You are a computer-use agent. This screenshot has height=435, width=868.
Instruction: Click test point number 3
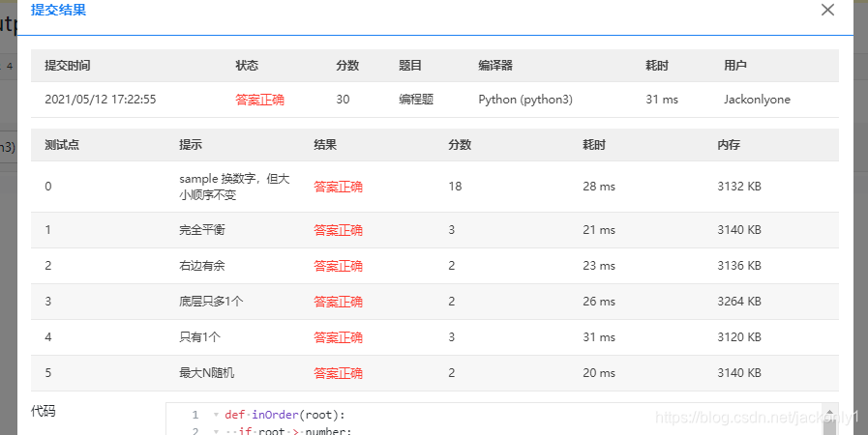pyautogui.click(x=48, y=302)
